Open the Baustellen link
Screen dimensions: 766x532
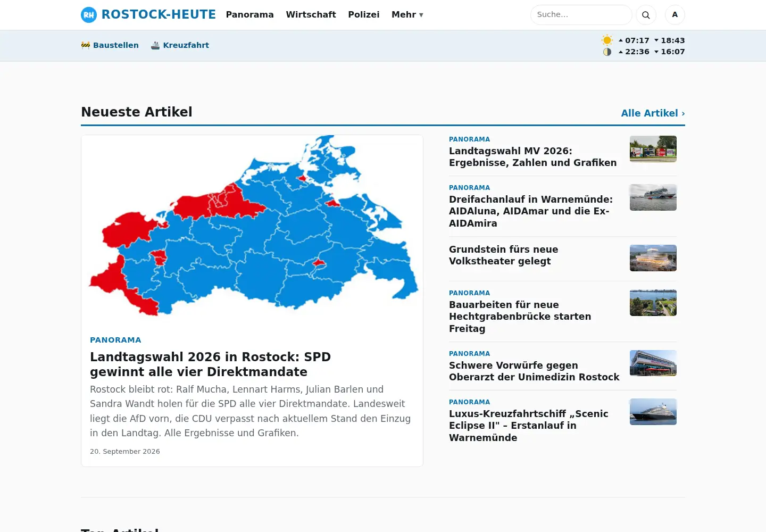[110, 45]
